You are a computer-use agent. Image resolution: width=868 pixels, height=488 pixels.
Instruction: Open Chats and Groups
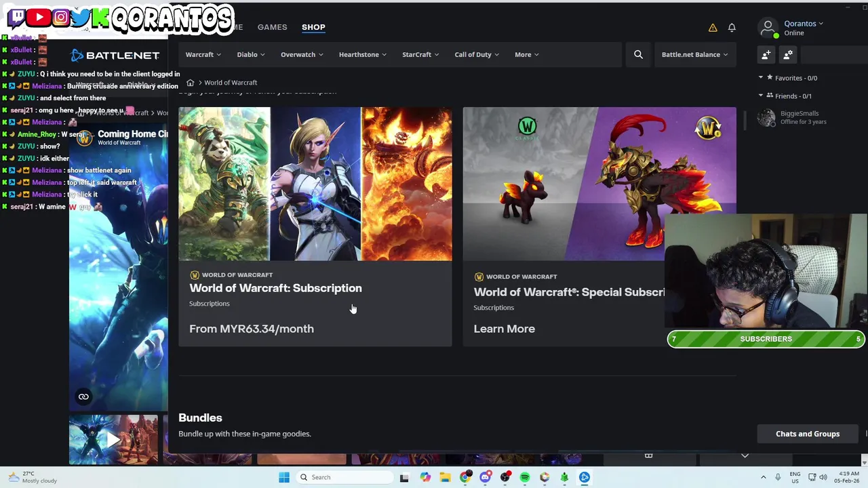pos(808,434)
